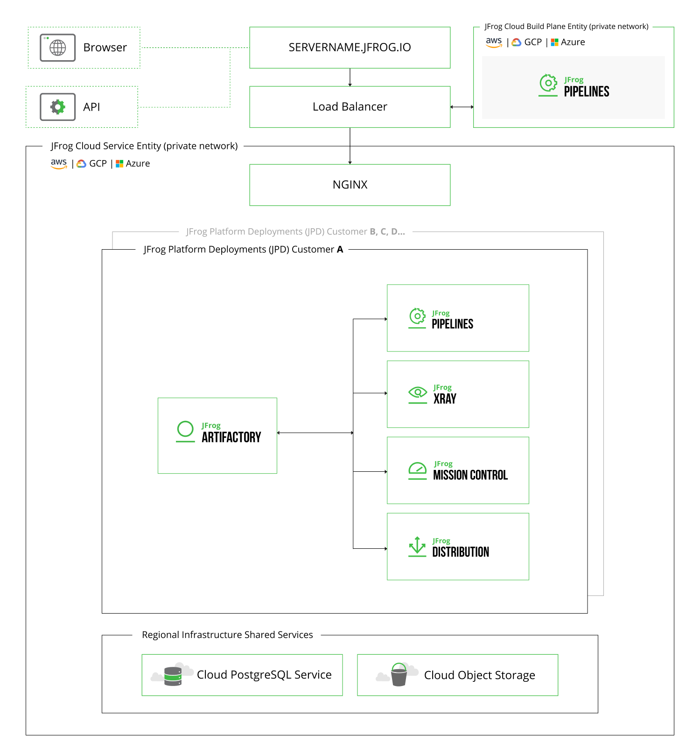Select the SERVERNAME.JFROG.IO box
700x756 pixels.
point(350,48)
